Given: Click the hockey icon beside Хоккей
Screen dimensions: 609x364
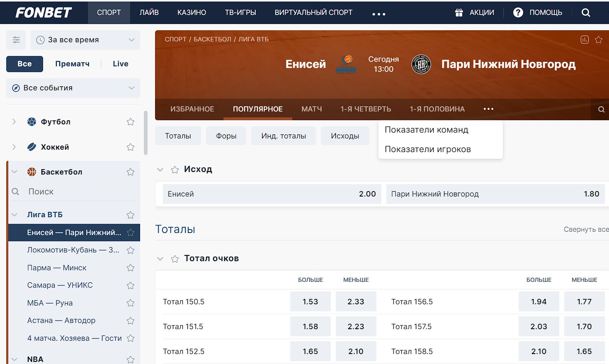Looking at the screenshot, I should click(x=32, y=147).
